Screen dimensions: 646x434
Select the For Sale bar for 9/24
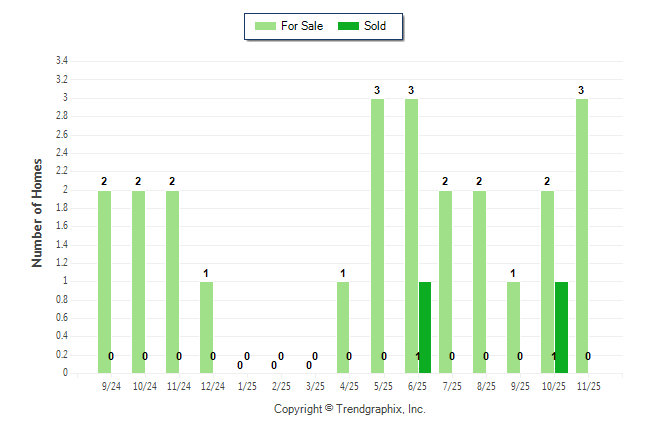pos(104,282)
